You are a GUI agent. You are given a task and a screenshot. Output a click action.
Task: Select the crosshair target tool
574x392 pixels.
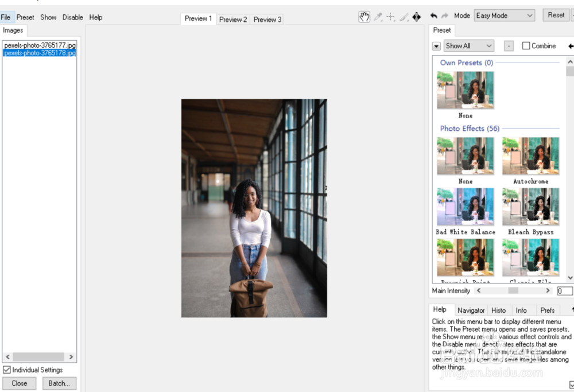(x=390, y=17)
